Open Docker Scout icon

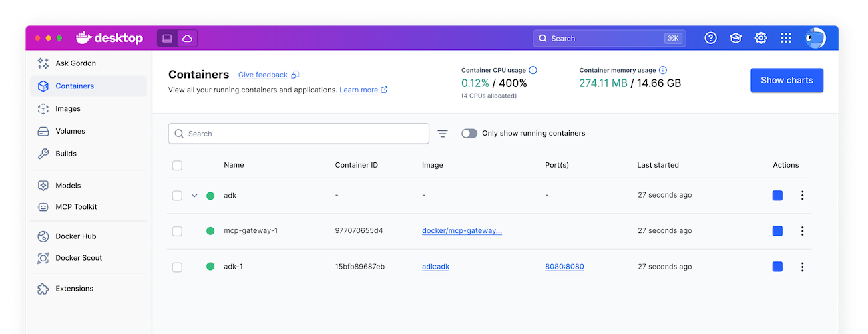43,258
